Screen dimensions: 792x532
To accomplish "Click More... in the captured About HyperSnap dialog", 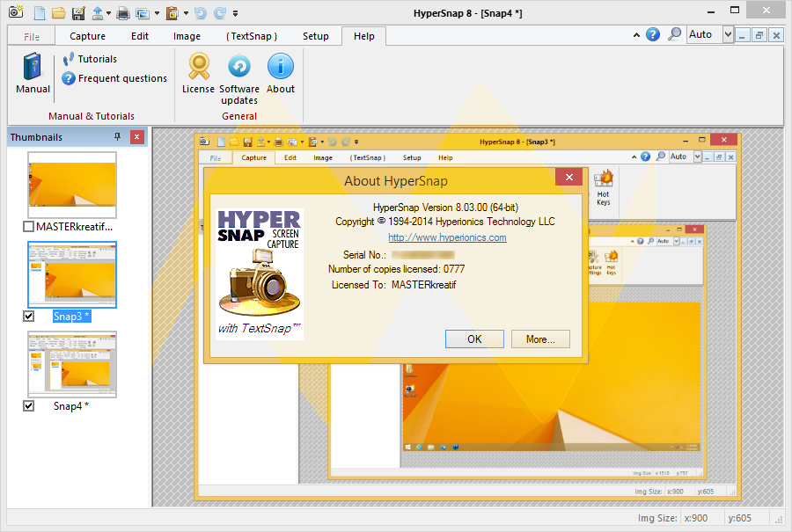I will (x=540, y=339).
